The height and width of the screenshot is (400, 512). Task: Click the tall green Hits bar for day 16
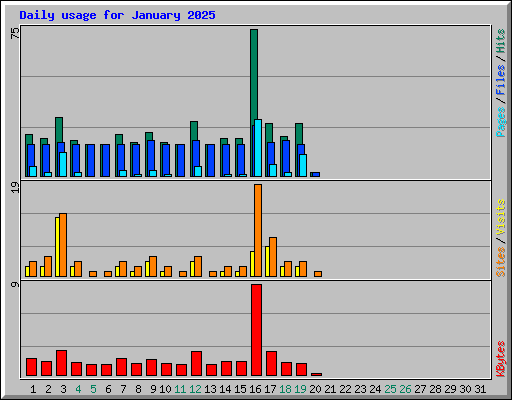point(254,77)
